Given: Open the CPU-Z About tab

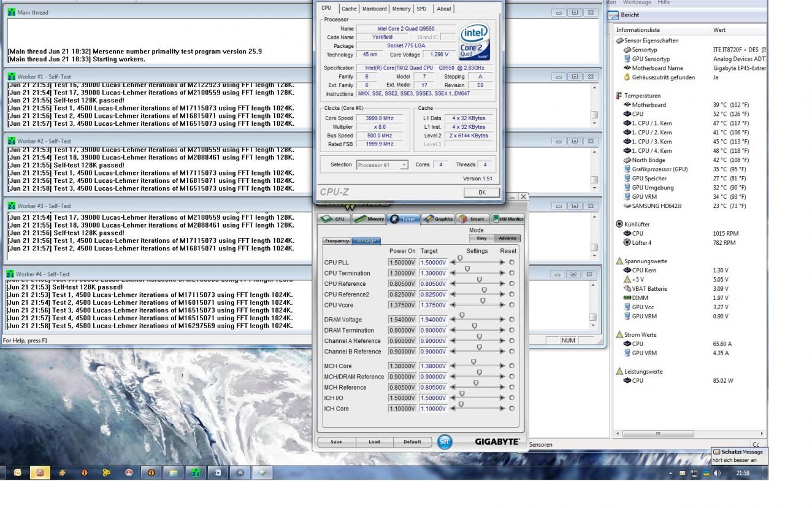Looking at the screenshot, I should tap(444, 9).
